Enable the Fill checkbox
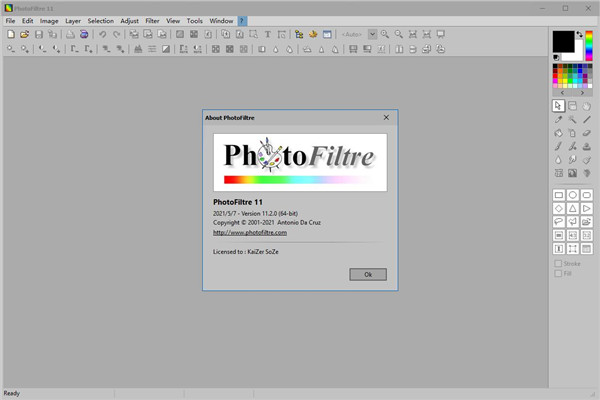The width and height of the screenshot is (600, 400). pos(558,273)
